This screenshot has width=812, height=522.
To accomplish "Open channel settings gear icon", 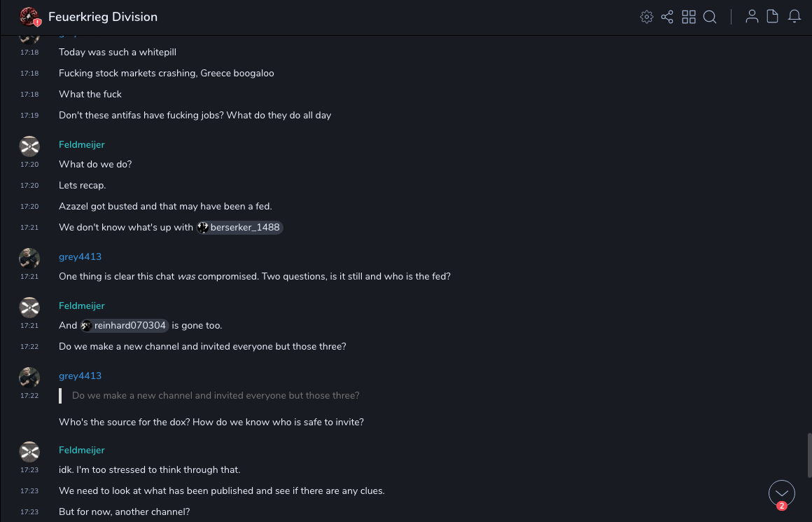I will tap(647, 17).
